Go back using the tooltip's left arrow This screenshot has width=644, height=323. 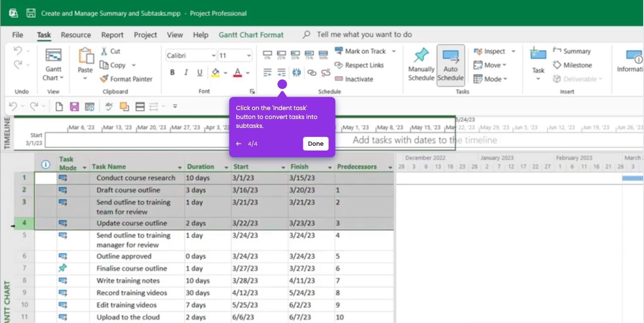click(239, 144)
